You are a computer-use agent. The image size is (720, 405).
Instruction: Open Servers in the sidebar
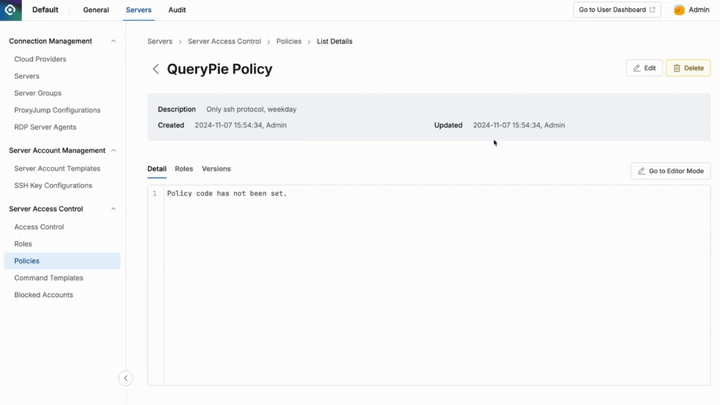coord(27,76)
